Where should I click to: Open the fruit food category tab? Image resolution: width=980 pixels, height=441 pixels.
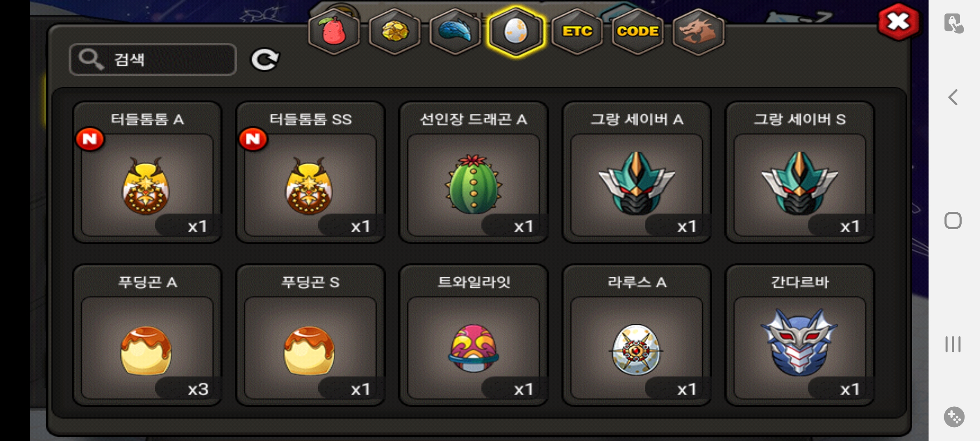point(334,31)
